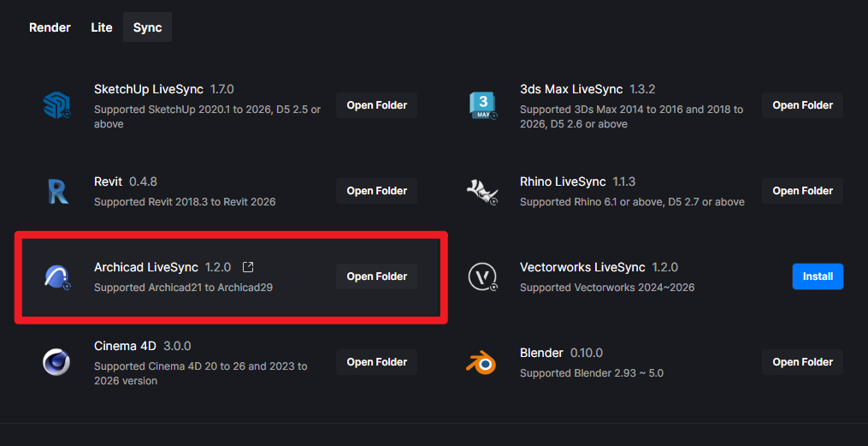
Task: Click the Archicad LiveSync plugin icon
Action: 56,277
